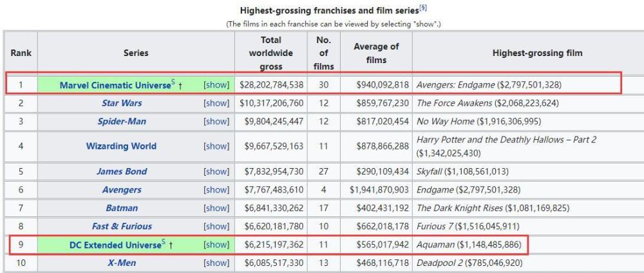Open the Star Wars series link
The height and width of the screenshot is (273, 644).
122,103
